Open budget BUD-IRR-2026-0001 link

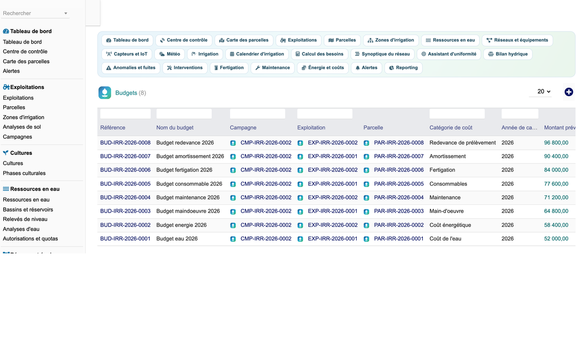125,239
